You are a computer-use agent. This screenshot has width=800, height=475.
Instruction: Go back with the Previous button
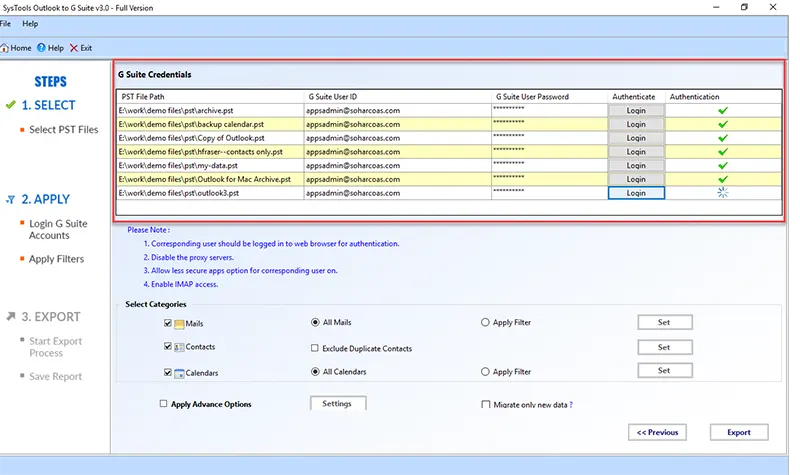[x=657, y=432]
